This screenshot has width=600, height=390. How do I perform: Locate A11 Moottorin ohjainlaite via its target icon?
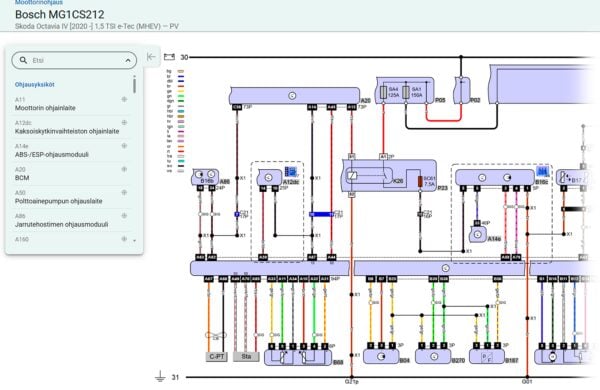124,100
